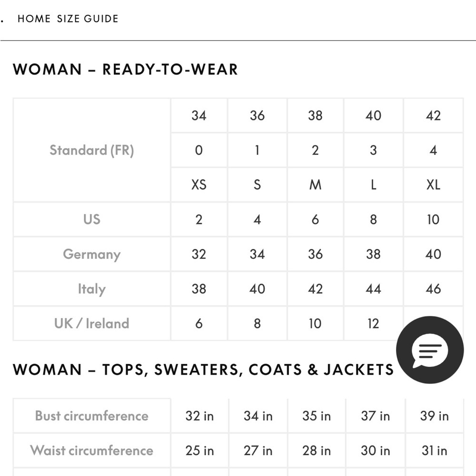Select the US row label
This screenshot has height=476, width=476.
[x=91, y=219]
